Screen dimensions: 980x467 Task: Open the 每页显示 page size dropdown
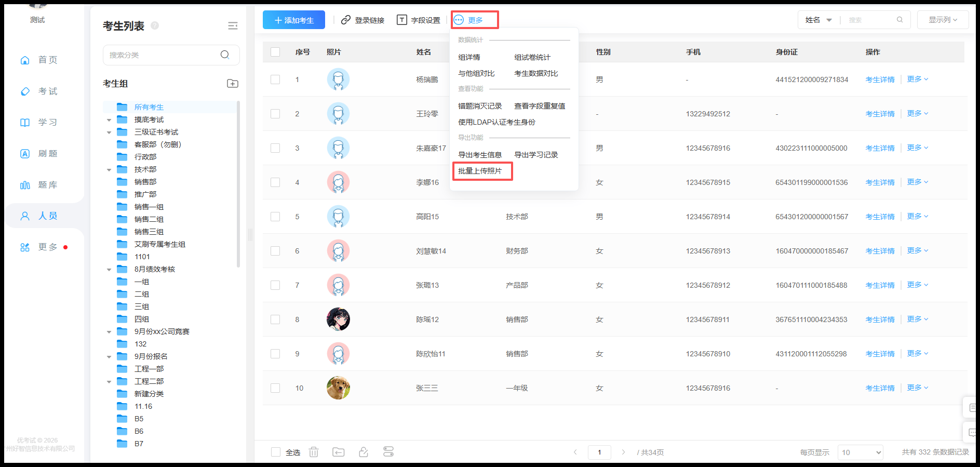click(860, 452)
